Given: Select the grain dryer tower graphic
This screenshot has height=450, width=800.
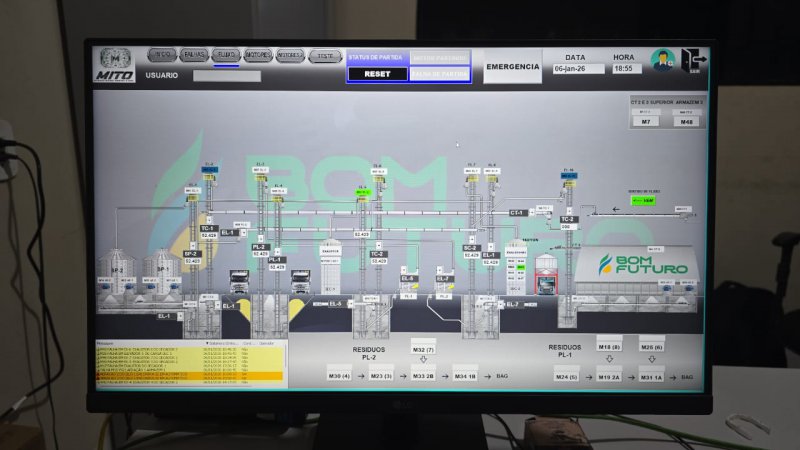Looking at the screenshot, I should pyautogui.click(x=330, y=266).
